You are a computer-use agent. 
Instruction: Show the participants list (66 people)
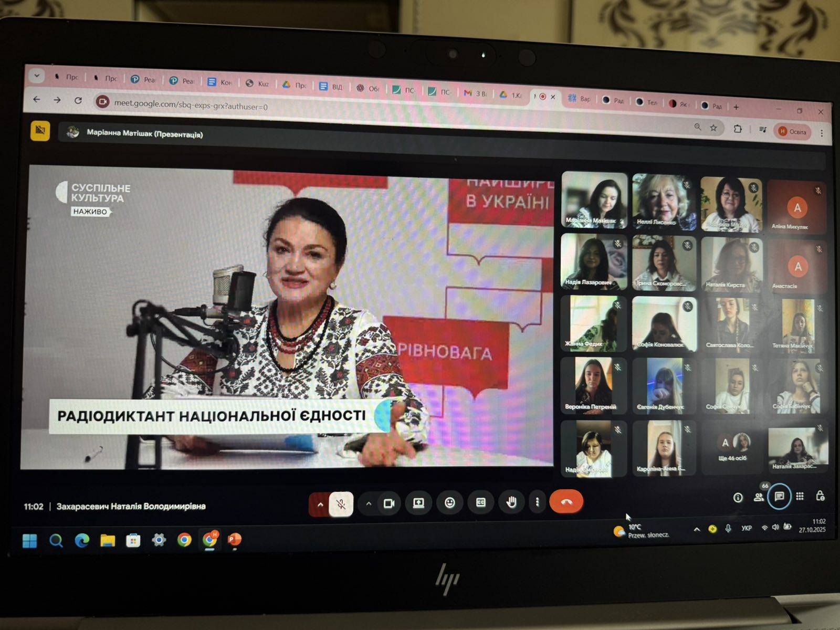(x=759, y=497)
